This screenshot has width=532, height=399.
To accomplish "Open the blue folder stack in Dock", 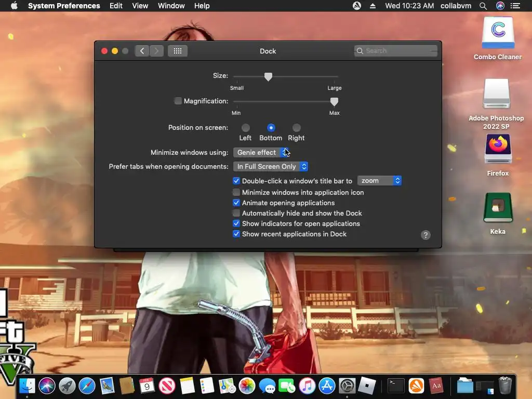I will click(x=465, y=386).
